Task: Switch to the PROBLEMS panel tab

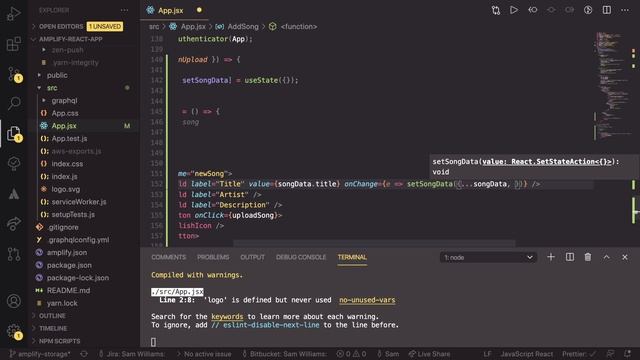Action: coord(213,257)
